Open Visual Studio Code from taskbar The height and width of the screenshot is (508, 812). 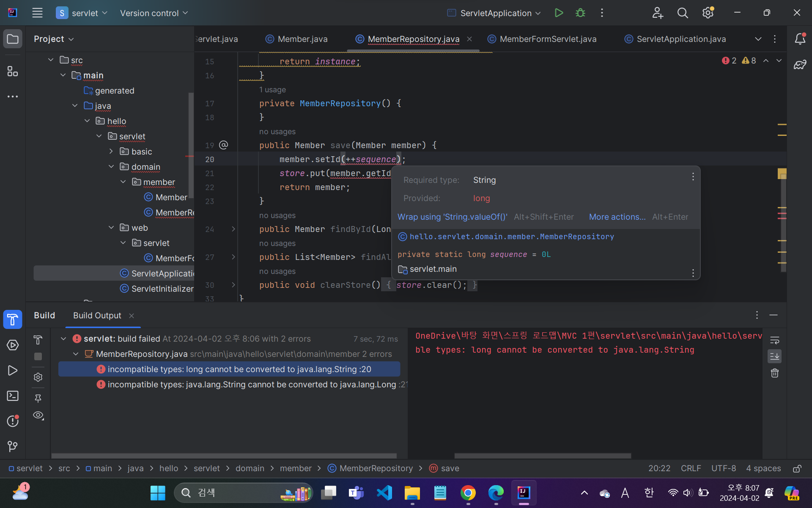pos(384,493)
